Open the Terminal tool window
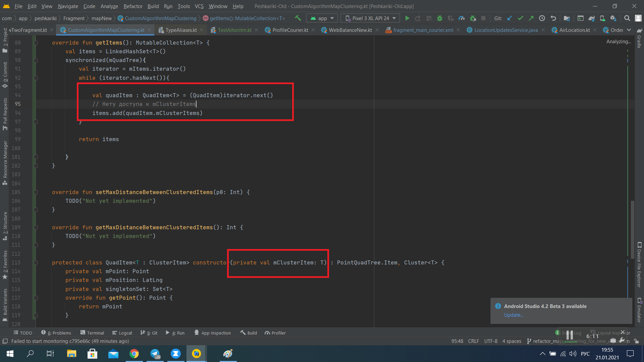Viewport: 644px width, 362px height. tap(92, 333)
